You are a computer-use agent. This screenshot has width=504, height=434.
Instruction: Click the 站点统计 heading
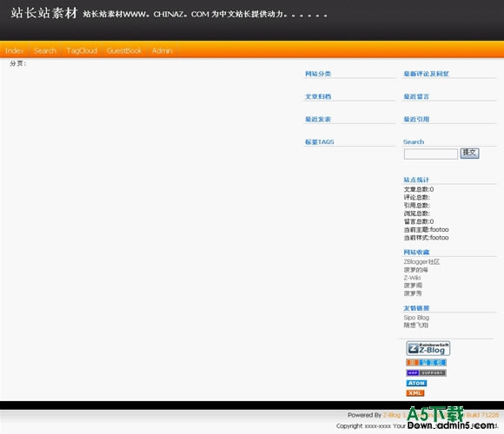coord(416,180)
